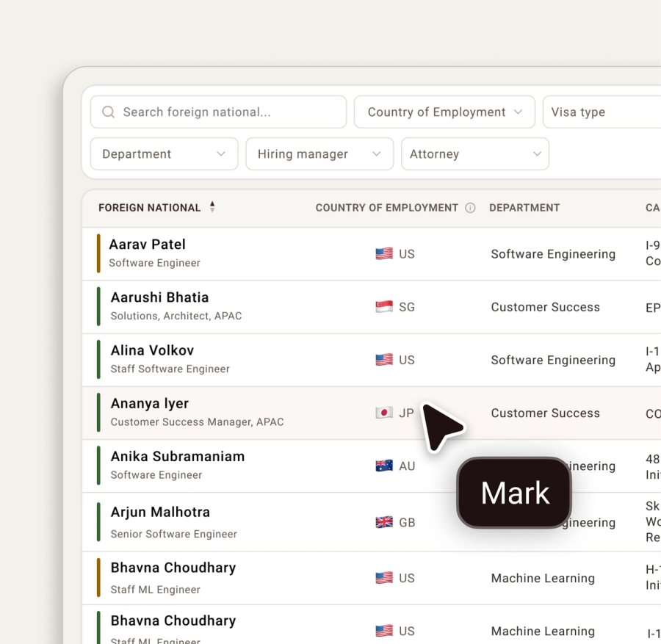
Task: Click the US flag in Alina Volkov's row
Action: coord(384,360)
